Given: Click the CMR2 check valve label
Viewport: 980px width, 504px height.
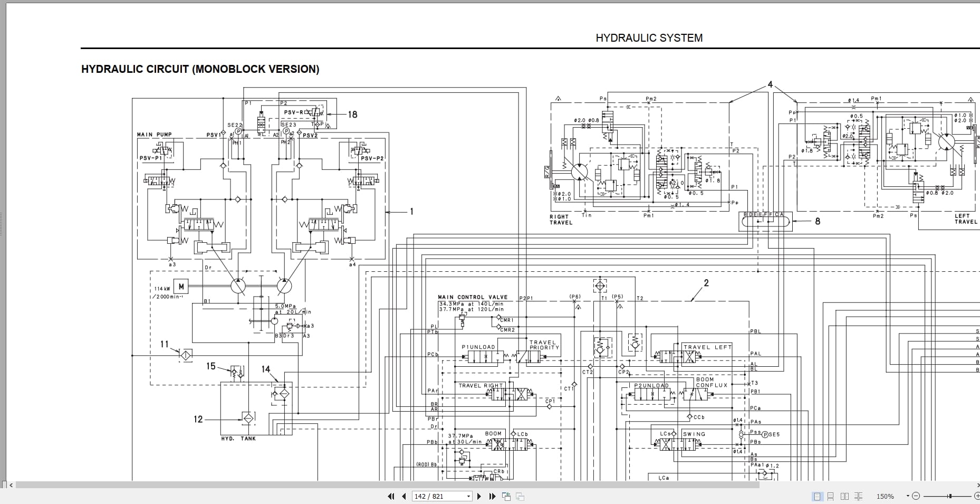Looking at the screenshot, I should click(507, 330).
